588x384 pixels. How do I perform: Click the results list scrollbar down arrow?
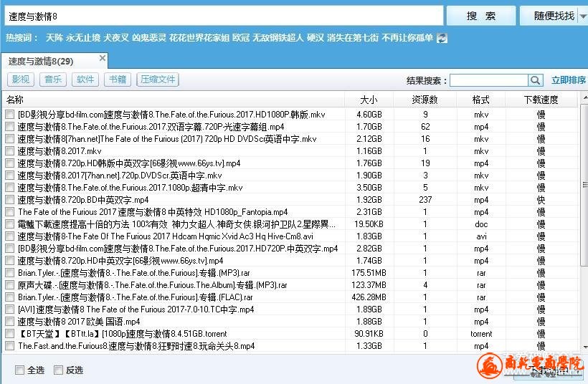tap(584, 347)
